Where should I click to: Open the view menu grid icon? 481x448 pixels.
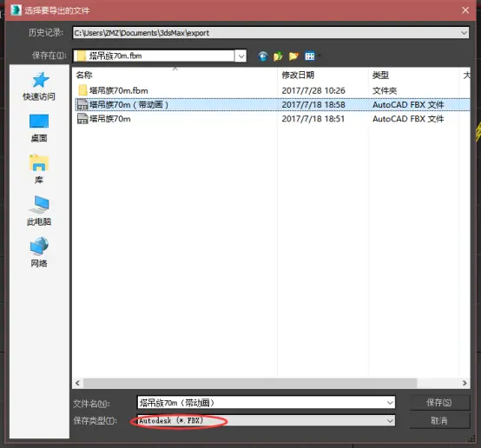tap(310, 56)
